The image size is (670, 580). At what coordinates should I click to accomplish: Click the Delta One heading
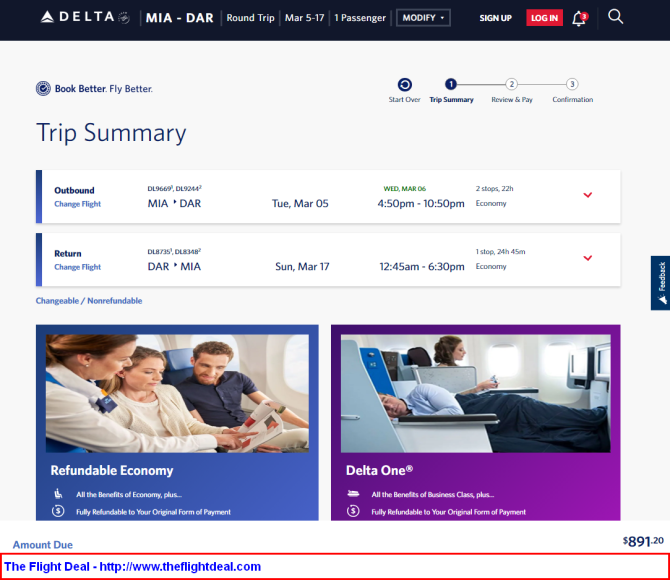click(x=379, y=470)
